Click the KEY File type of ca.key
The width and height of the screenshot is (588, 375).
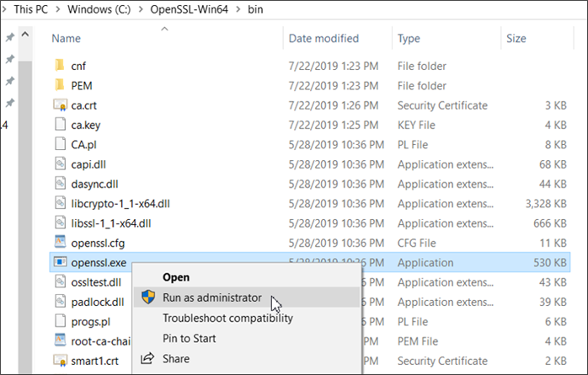[417, 125]
